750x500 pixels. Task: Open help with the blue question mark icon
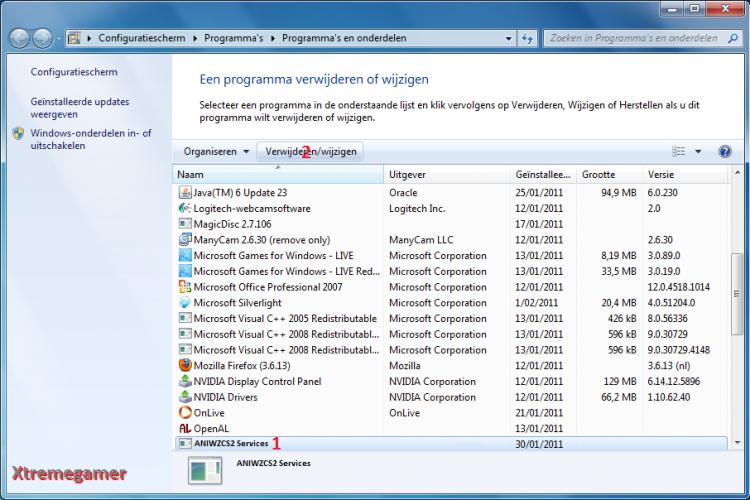pyautogui.click(x=725, y=152)
